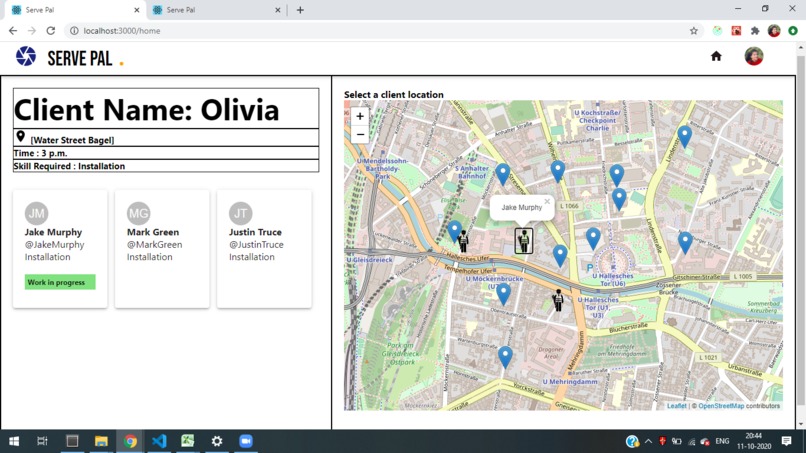Open File Explorer from taskbar
Image resolution: width=806 pixels, height=453 pixels.
pyautogui.click(x=101, y=441)
